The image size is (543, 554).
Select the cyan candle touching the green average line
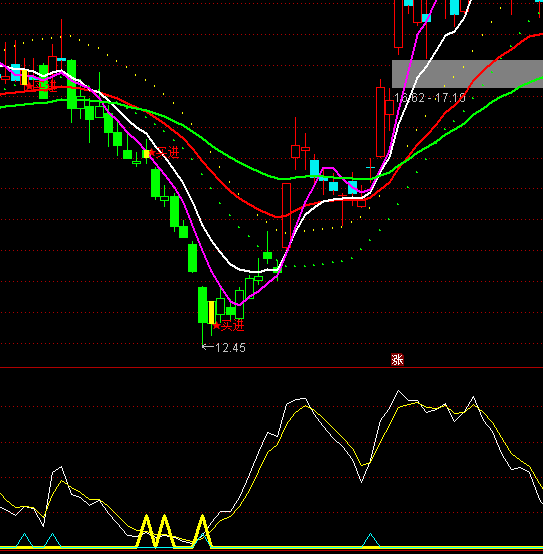[314, 169]
